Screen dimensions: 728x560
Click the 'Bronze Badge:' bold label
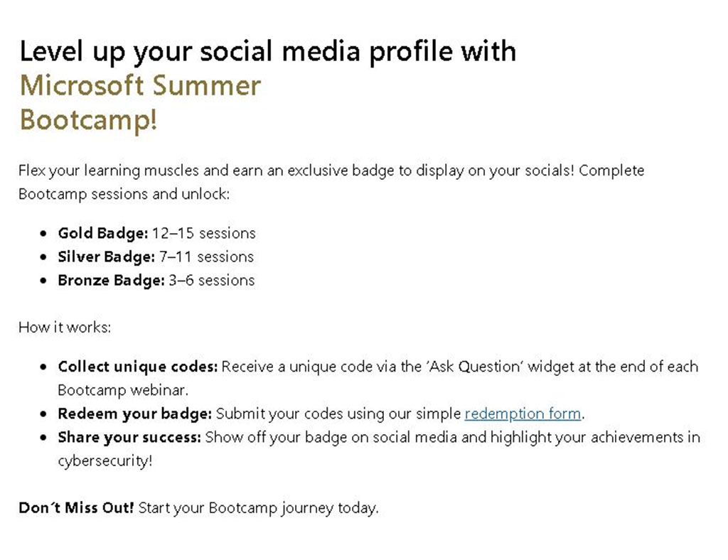(x=111, y=280)
